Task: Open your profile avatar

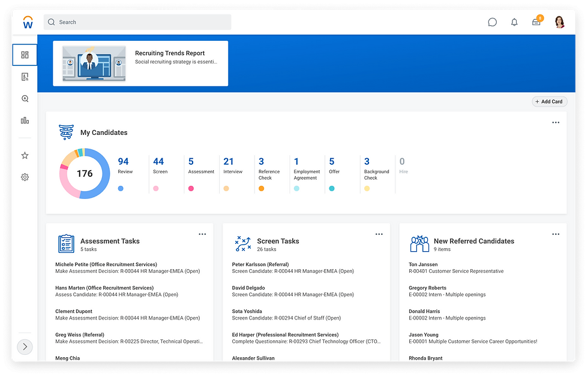Action: pos(559,22)
